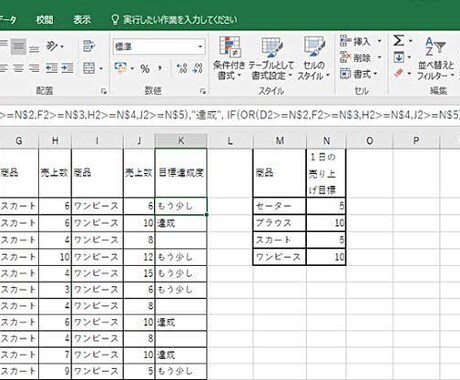Select the ワンピース cell in column M
Screen dimensions: 460x380
[280, 257]
